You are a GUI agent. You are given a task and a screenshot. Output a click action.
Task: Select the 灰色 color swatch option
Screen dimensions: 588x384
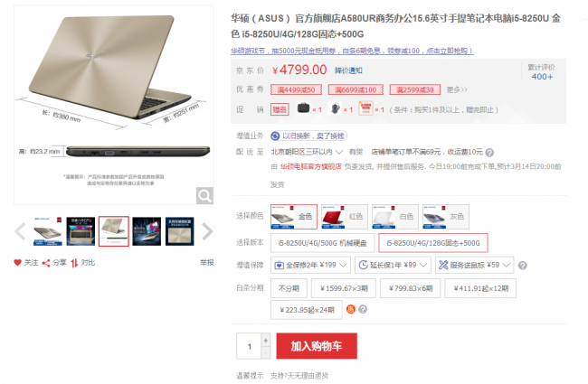pos(445,217)
